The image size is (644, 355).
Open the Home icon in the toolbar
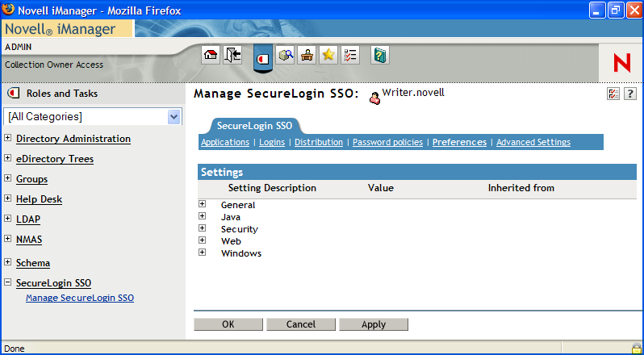coord(211,55)
